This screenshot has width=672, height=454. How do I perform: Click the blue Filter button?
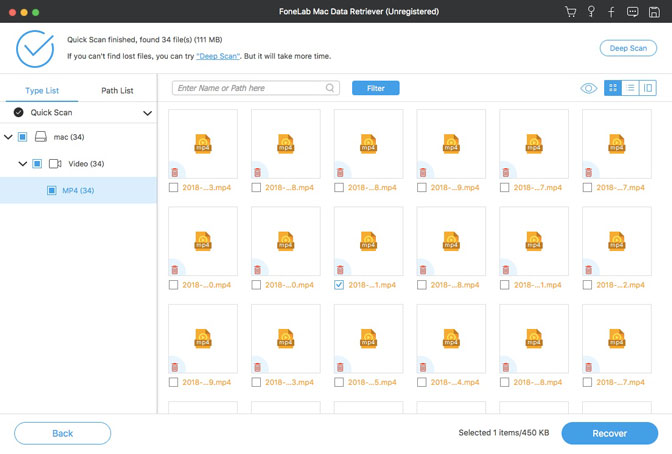pos(375,88)
